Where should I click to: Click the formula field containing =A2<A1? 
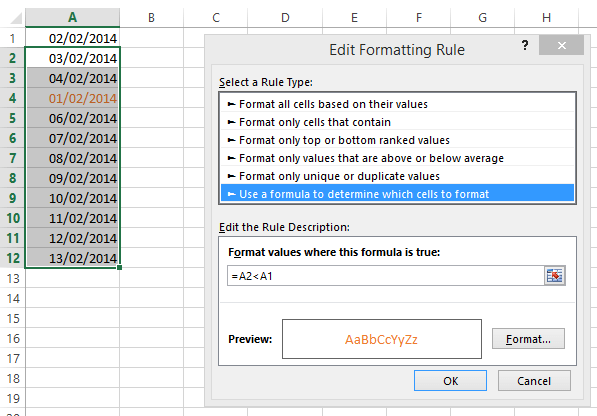pos(386,276)
